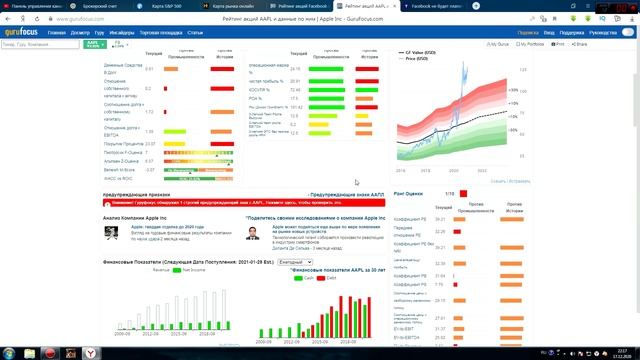Switch to the Карта S&P 500 tab
This screenshot has height=360, width=640.
pos(166,6)
